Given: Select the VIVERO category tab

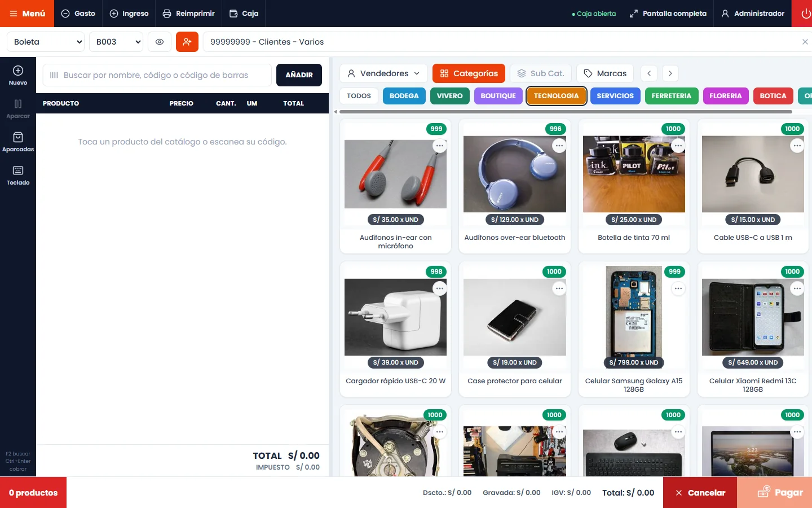Looking at the screenshot, I should point(449,96).
